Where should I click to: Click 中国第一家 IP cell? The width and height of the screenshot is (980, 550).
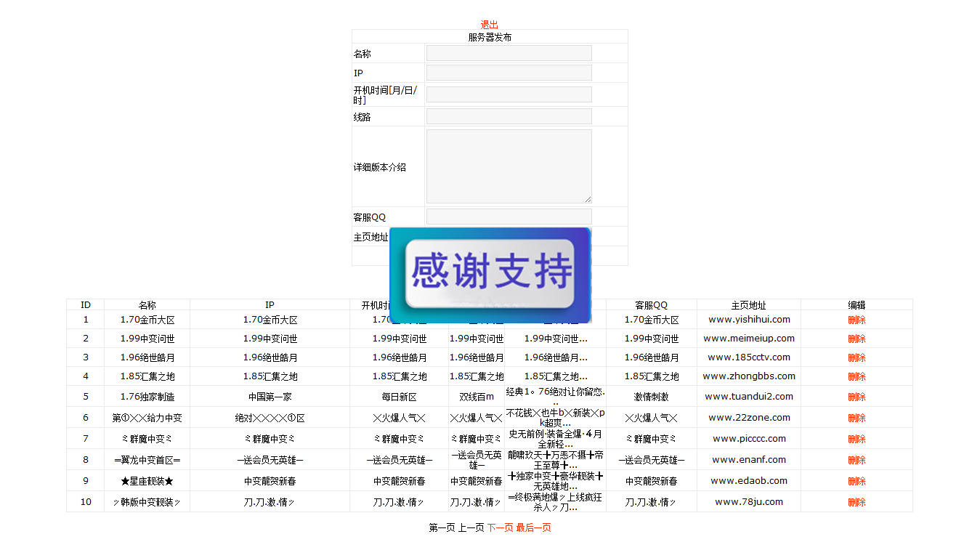[x=270, y=397]
